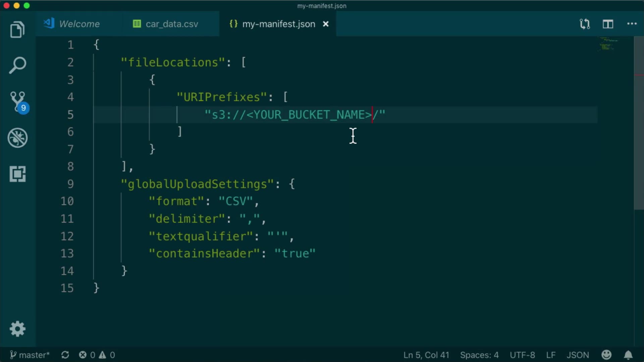The width and height of the screenshot is (644, 362).
Task: Open the Manage gear icon
Action: click(17, 329)
